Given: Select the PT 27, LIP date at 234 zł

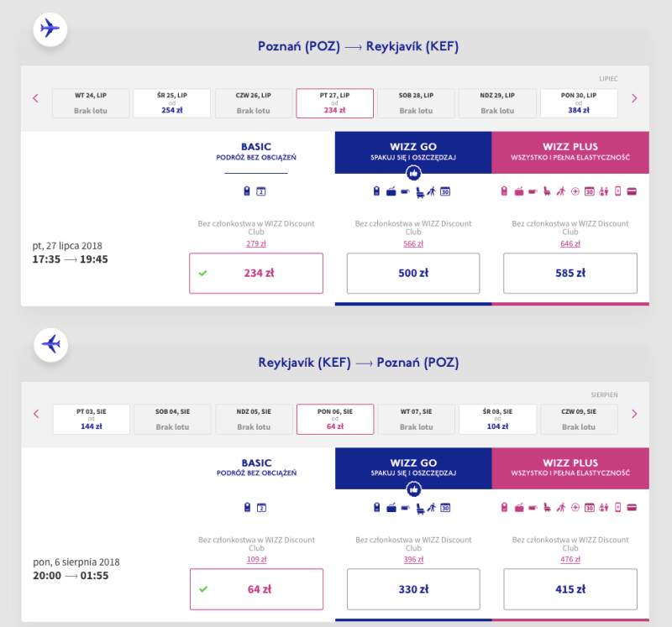Looking at the screenshot, I should click(334, 103).
